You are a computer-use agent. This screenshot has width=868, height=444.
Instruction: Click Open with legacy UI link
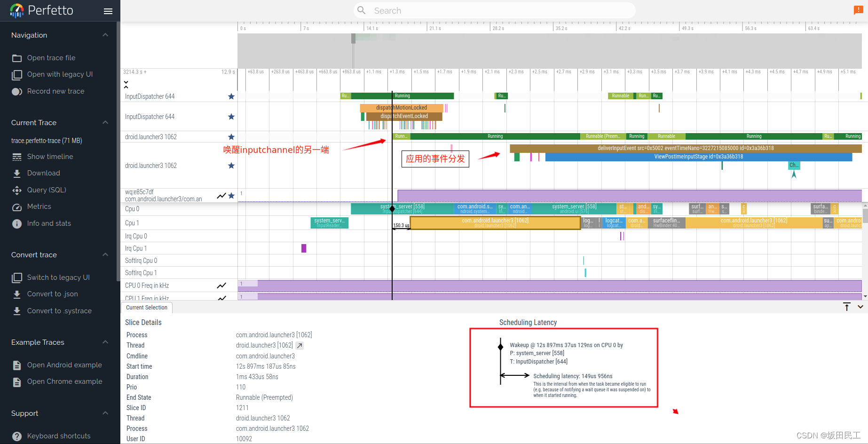(x=60, y=74)
